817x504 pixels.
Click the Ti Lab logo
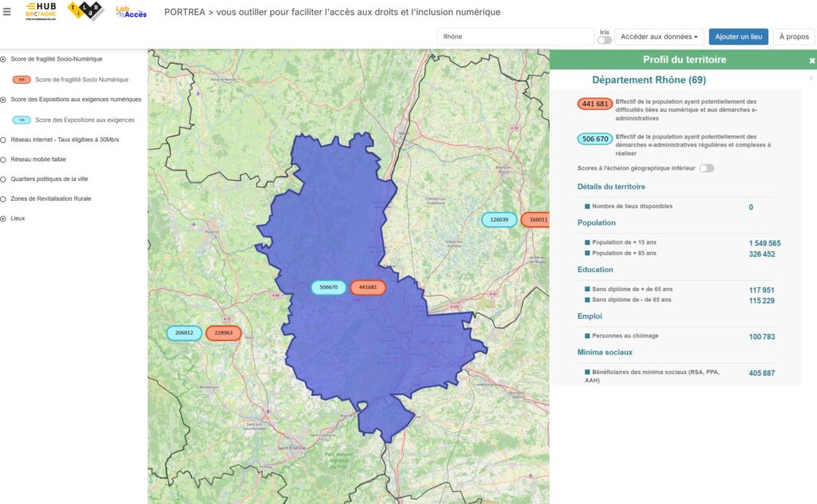click(x=85, y=10)
